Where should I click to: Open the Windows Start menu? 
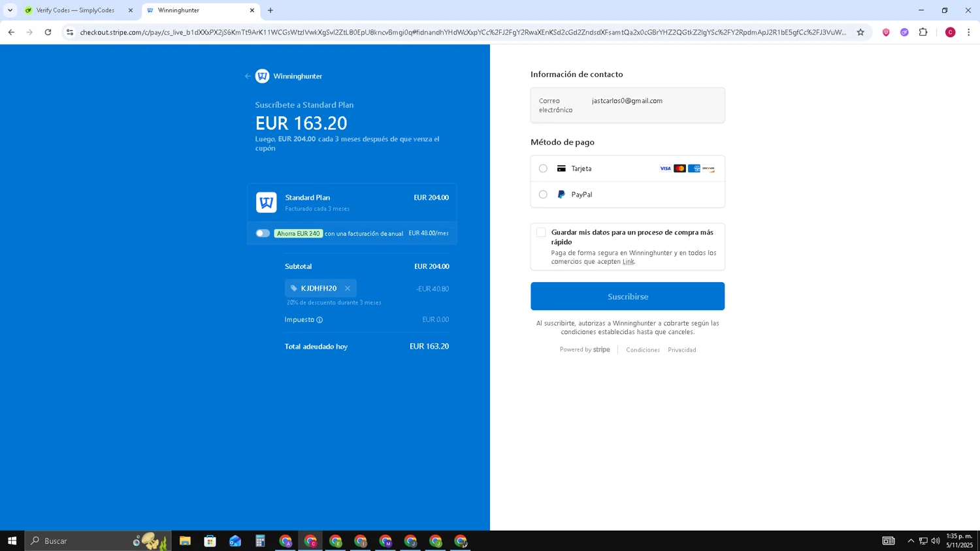point(12,541)
